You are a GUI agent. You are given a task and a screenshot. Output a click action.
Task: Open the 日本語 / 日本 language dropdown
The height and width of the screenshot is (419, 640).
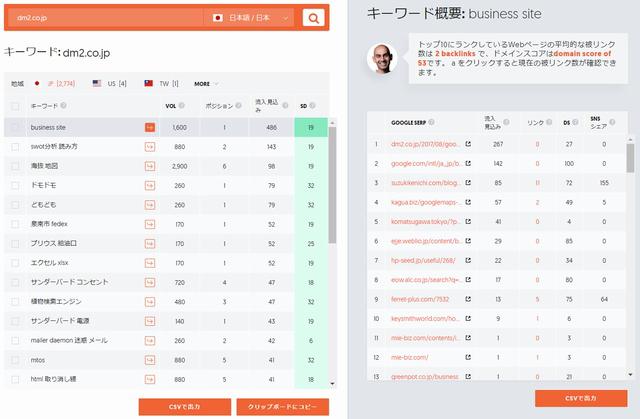coord(249,18)
